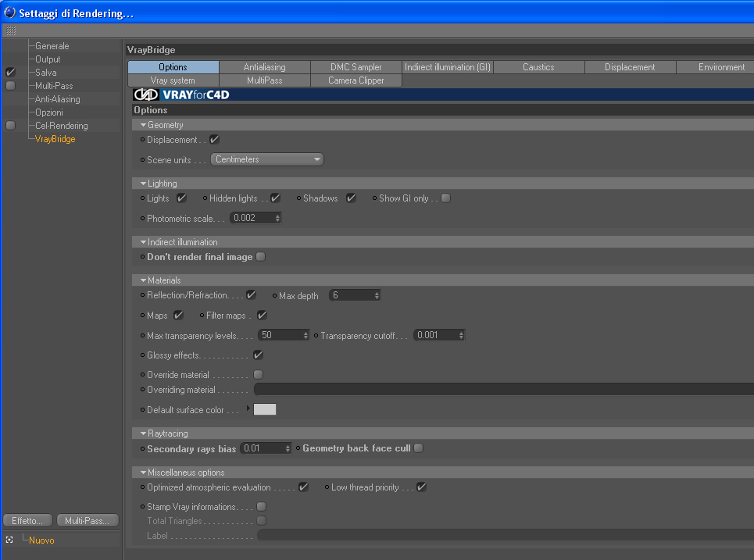This screenshot has height=560, width=754.
Task: Click the Cinema 4D window title icon
Action: (9, 13)
